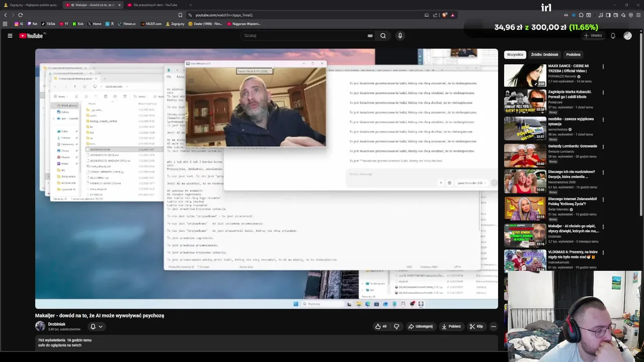Viewport: 644px width, 362px height.
Task: Click the Klip scissors button
Action: (476, 326)
